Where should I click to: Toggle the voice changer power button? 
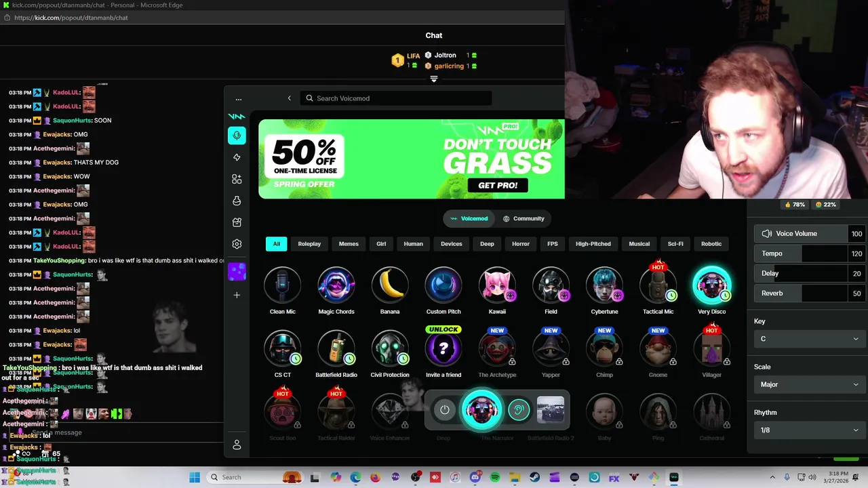[x=445, y=410]
